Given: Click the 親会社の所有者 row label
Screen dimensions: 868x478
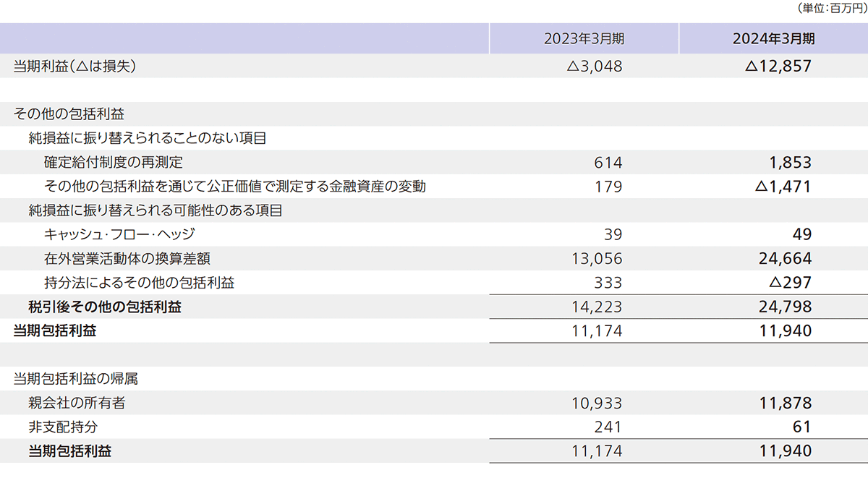Looking at the screenshot, I should pos(81,403).
